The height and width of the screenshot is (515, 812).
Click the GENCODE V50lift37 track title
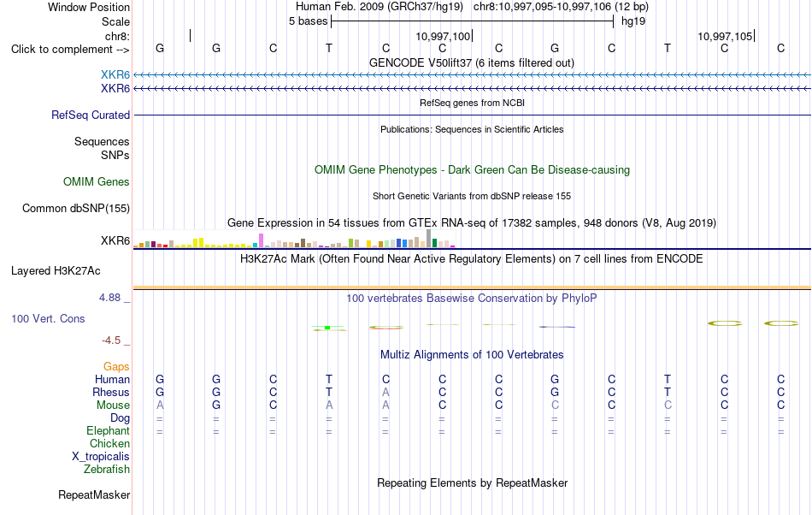click(x=471, y=62)
